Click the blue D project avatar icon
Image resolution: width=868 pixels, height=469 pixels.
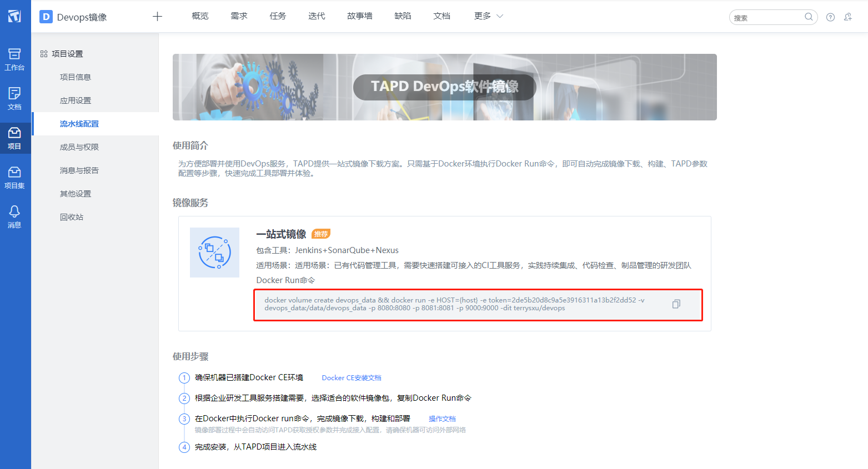coord(46,17)
